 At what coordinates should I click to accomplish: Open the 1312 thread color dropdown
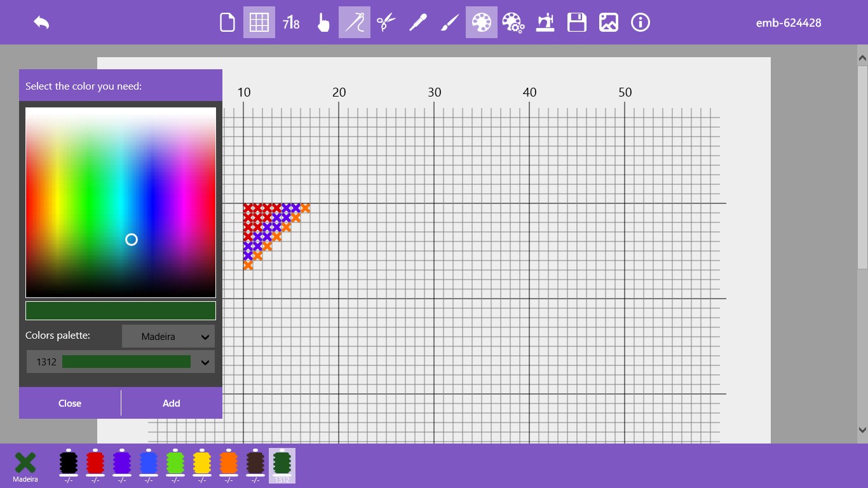(x=205, y=362)
